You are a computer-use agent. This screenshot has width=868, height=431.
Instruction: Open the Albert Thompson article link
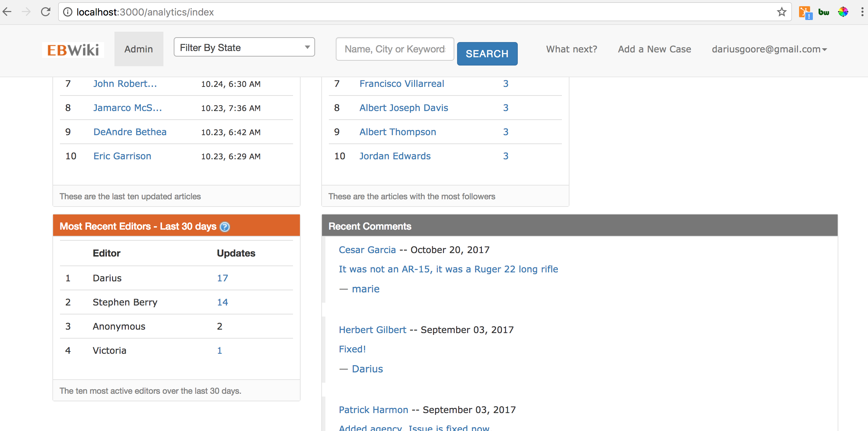click(x=397, y=132)
